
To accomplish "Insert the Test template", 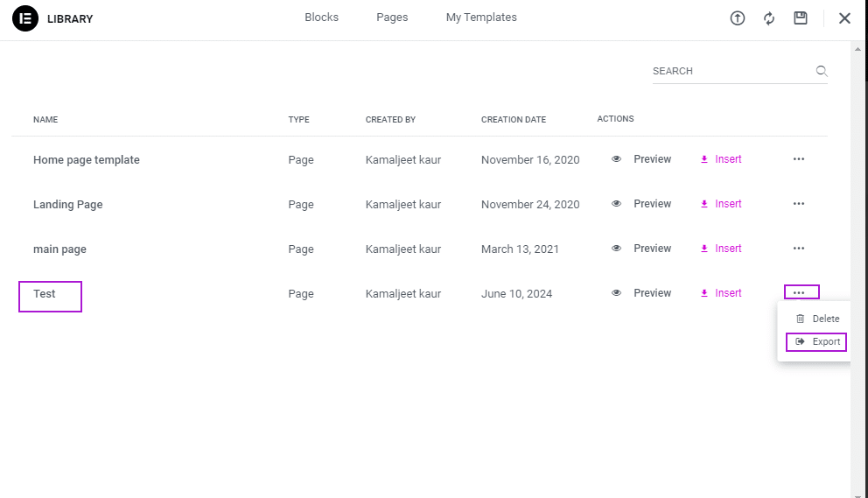I will (721, 293).
